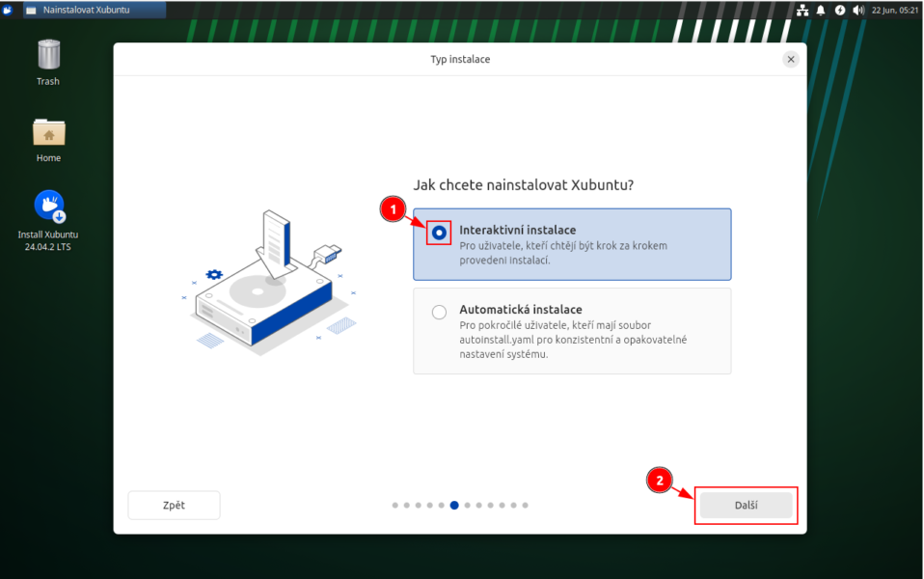Open the power manager tray icon

coord(839,10)
